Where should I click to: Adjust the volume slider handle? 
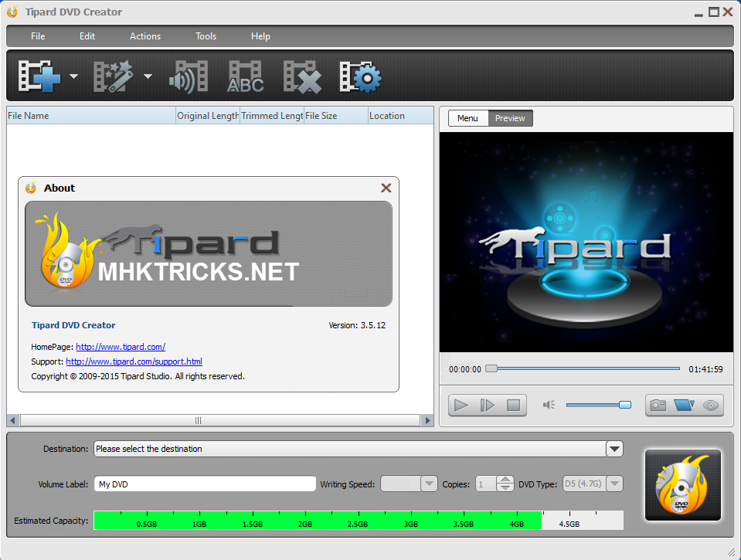[x=625, y=405]
